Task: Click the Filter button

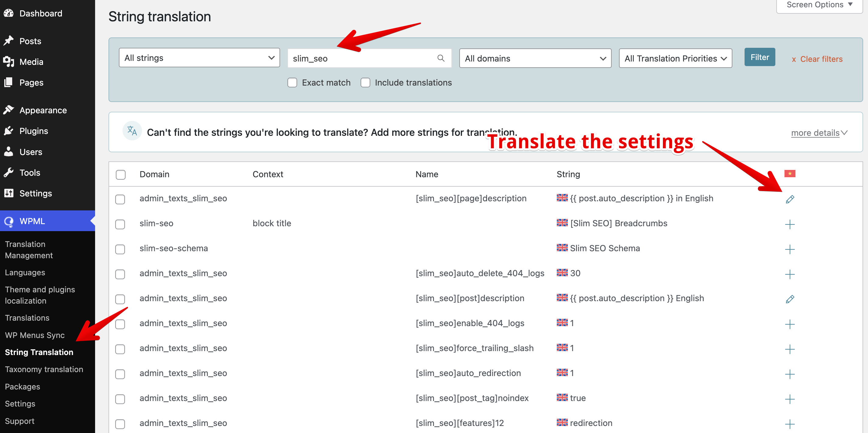Action: [759, 57]
